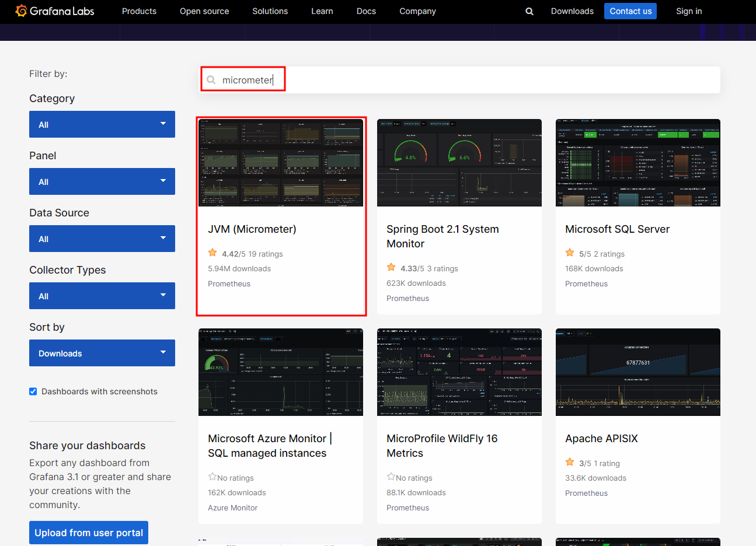Click Sign in
This screenshot has width=756, height=546.
point(689,11)
